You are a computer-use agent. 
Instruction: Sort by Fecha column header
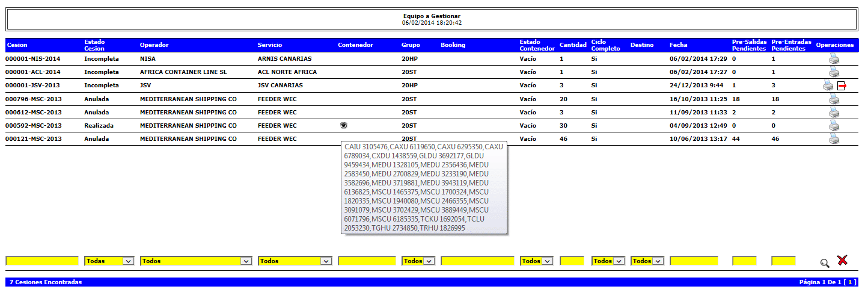coord(678,45)
